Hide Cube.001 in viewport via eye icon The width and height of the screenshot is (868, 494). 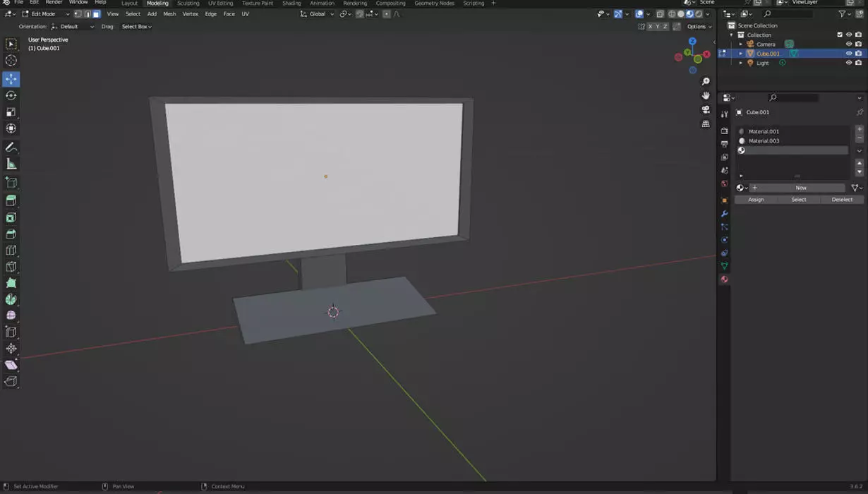(x=849, y=54)
